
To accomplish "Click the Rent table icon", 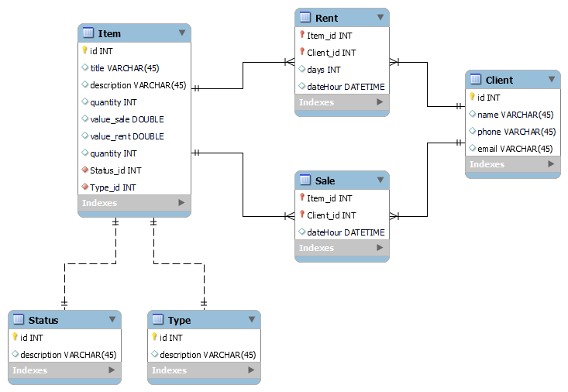I will point(305,17).
